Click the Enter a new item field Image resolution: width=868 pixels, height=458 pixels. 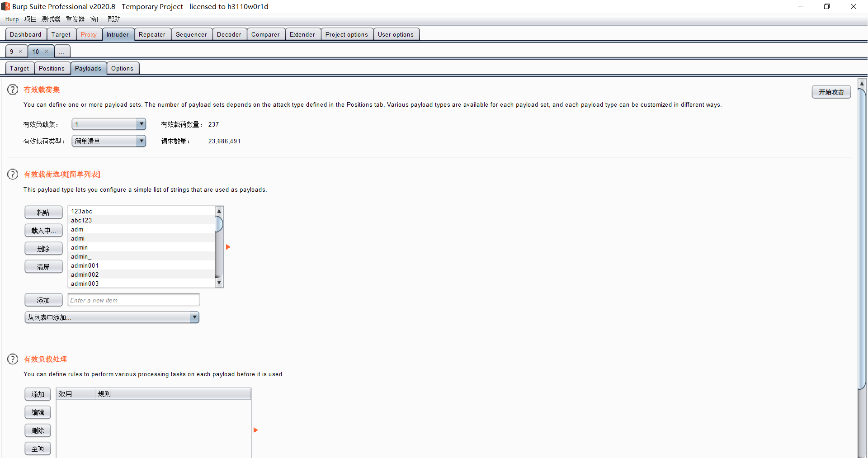[134, 300]
